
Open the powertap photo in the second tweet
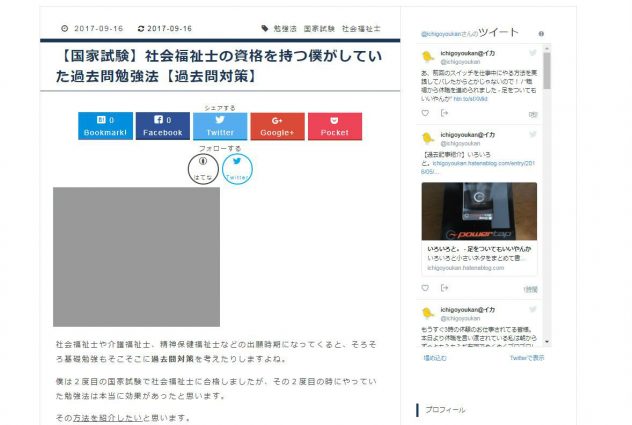point(479,211)
